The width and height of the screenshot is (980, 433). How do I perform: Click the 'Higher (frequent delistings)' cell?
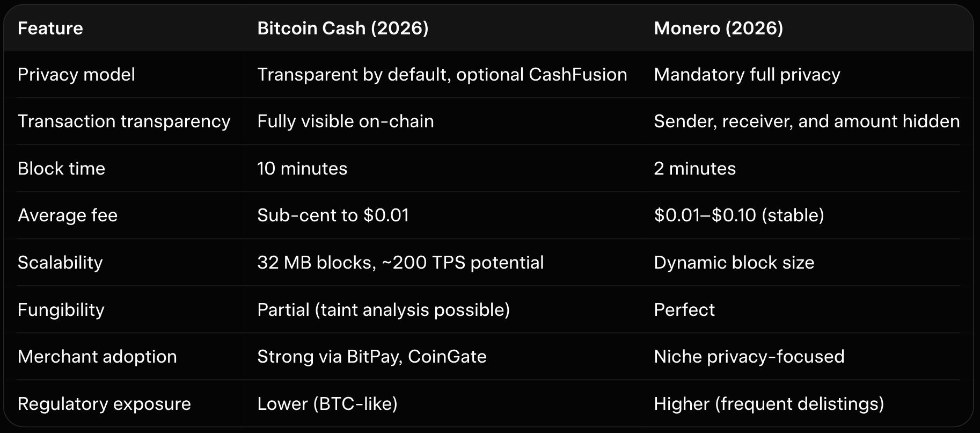(769, 404)
